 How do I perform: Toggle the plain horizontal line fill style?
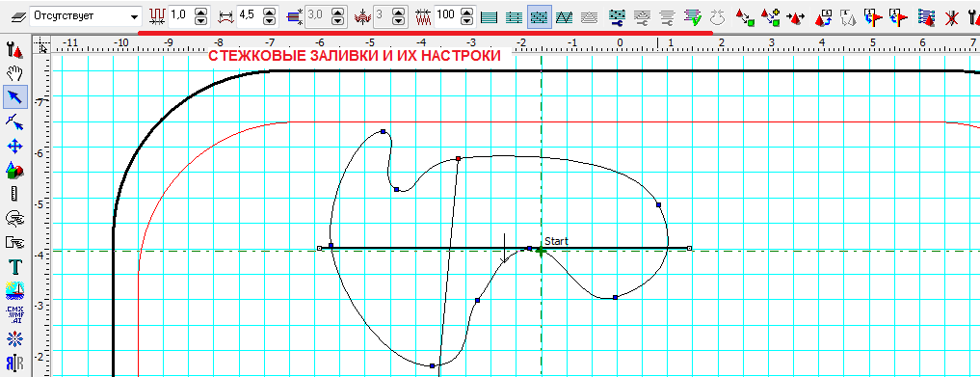(490, 17)
